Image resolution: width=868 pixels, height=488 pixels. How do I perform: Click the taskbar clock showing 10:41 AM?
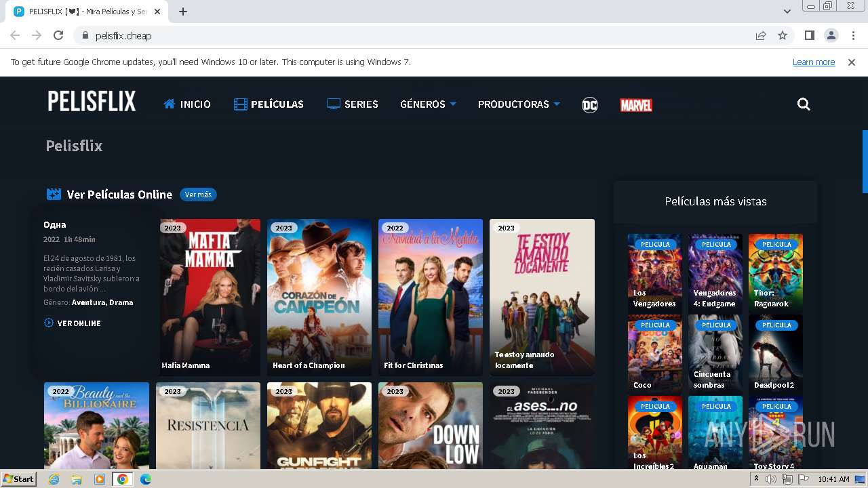click(833, 479)
